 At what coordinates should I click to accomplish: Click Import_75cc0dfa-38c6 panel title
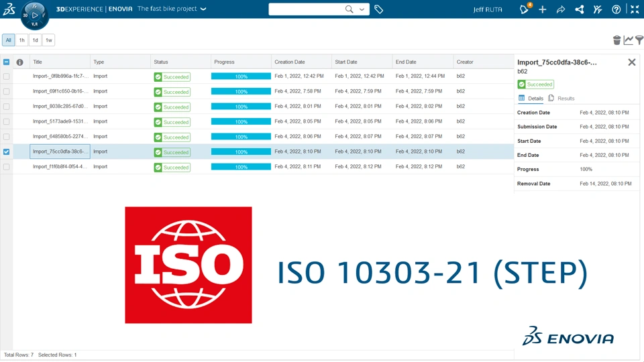(x=557, y=62)
